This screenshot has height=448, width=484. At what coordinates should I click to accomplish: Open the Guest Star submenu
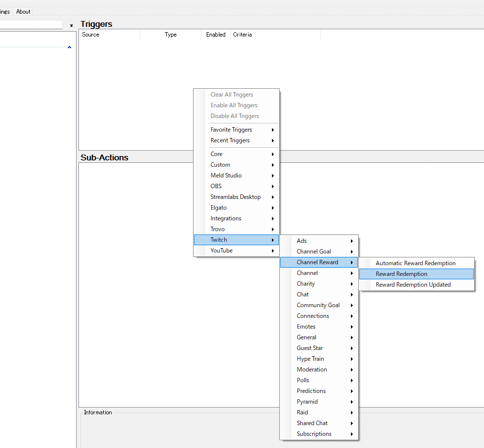click(319, 348)
